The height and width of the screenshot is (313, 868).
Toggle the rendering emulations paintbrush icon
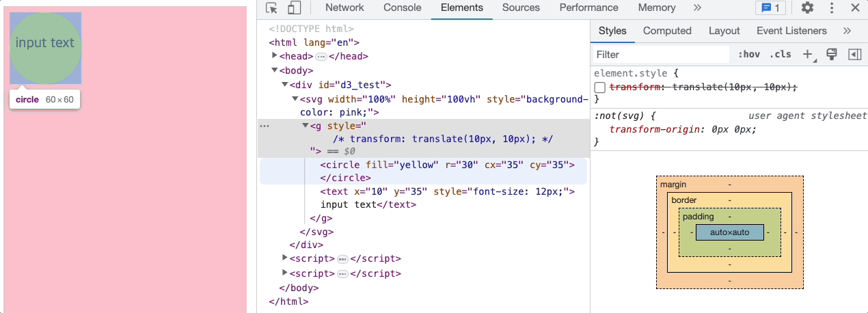click(x=832, y=55)
